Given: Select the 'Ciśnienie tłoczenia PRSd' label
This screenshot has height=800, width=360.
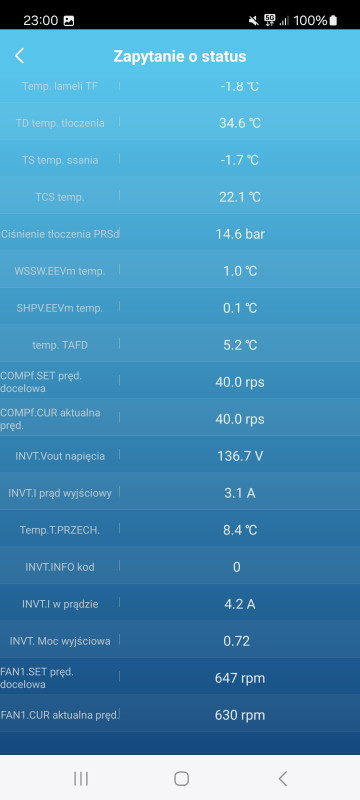Looking at the screenshot, I should pos(60,234).
